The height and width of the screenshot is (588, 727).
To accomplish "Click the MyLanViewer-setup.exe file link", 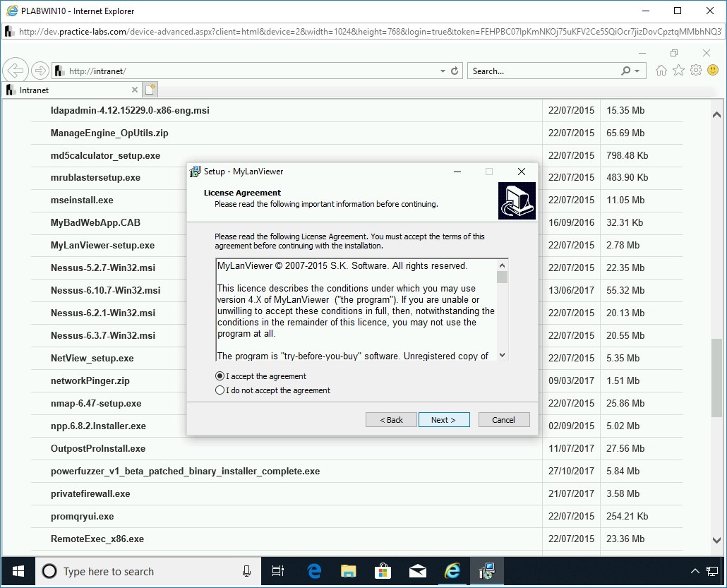I will pyautogui.click(x=102, y=246).
